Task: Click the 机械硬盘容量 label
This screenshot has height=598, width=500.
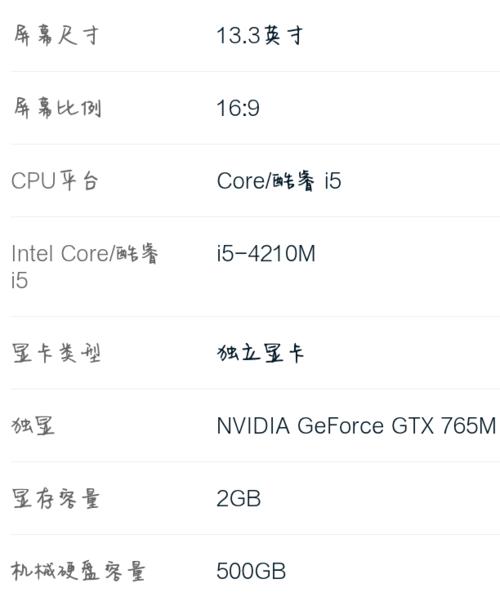Action: click(x=78, y=571)
